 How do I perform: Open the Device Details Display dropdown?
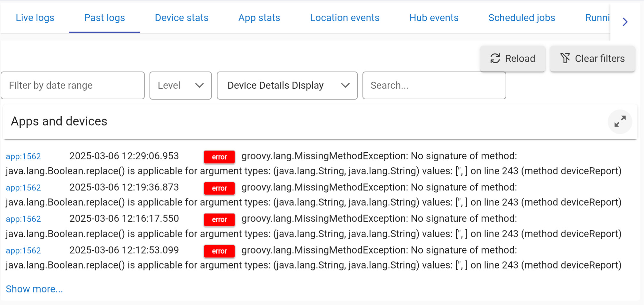coord(287,85)
